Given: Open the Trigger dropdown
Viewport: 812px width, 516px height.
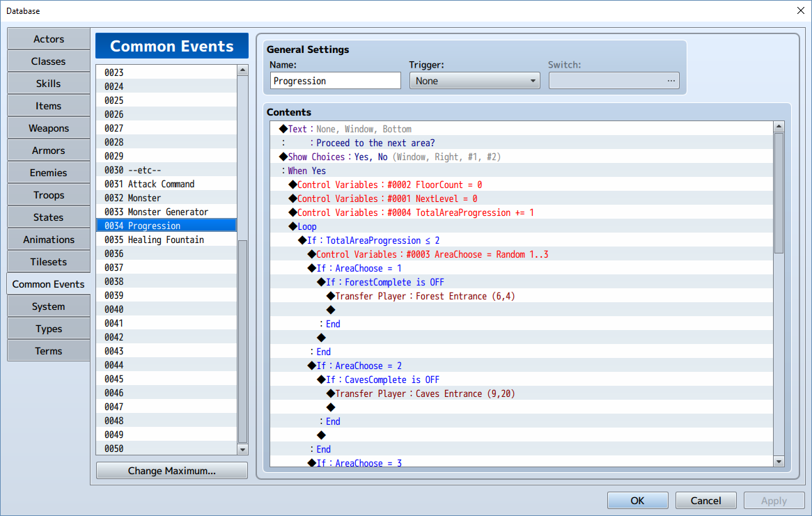Looking at the screenshot, I should click(474, 81).
